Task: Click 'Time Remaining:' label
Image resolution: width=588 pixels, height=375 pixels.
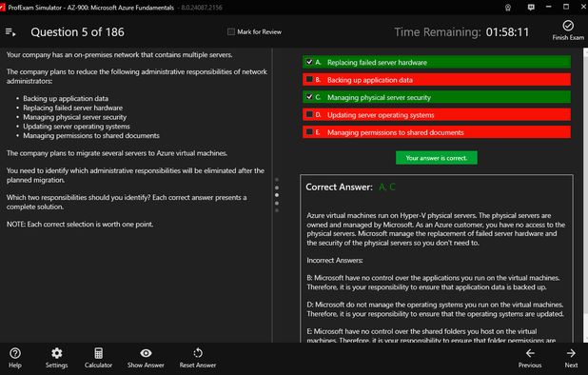Action: pyautogui.click(x=438, y=32)
